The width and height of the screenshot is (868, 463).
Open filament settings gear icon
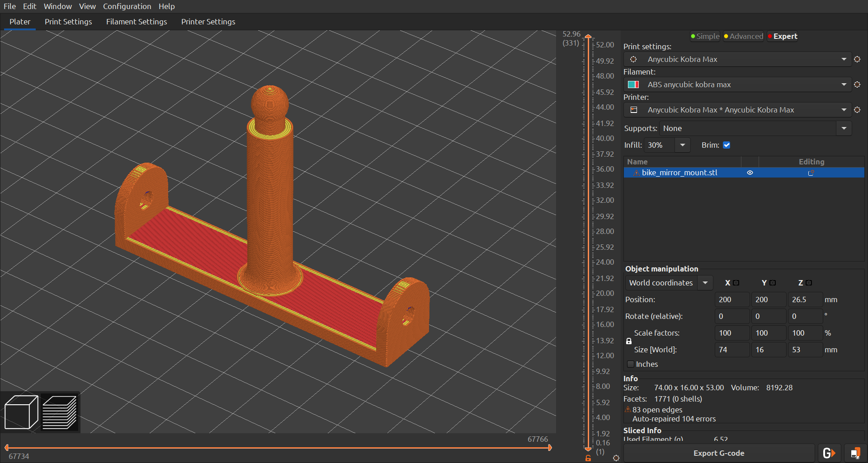click(x=857, y=84)
